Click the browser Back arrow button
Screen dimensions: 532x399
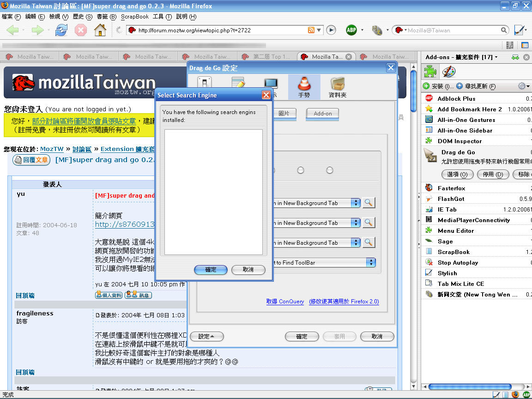click(x=12, y=30)
